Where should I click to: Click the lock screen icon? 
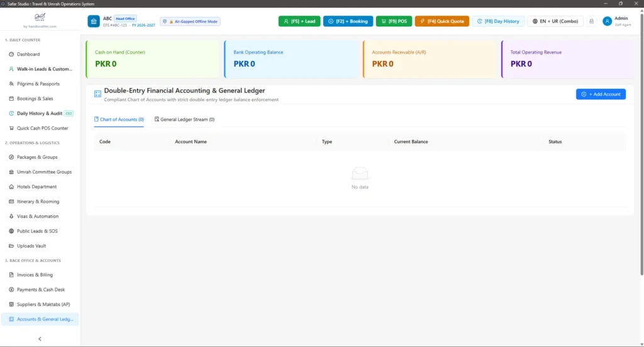click(x=591, y=21)
